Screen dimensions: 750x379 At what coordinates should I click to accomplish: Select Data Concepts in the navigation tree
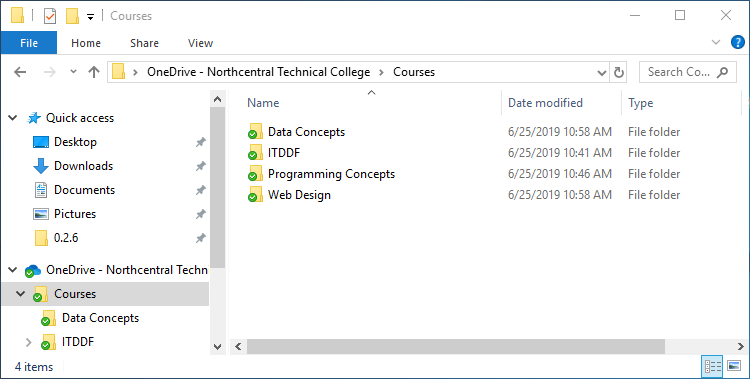[x=100, y=318]
